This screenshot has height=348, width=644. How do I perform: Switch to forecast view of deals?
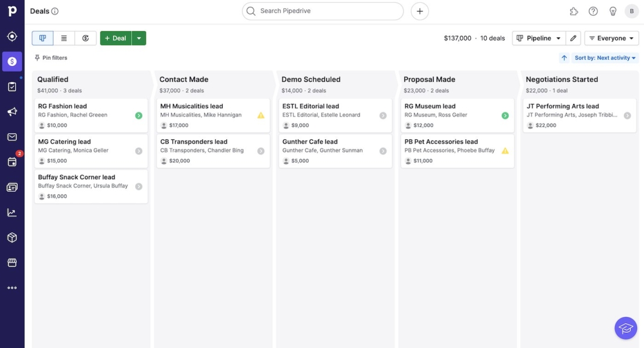85,37
